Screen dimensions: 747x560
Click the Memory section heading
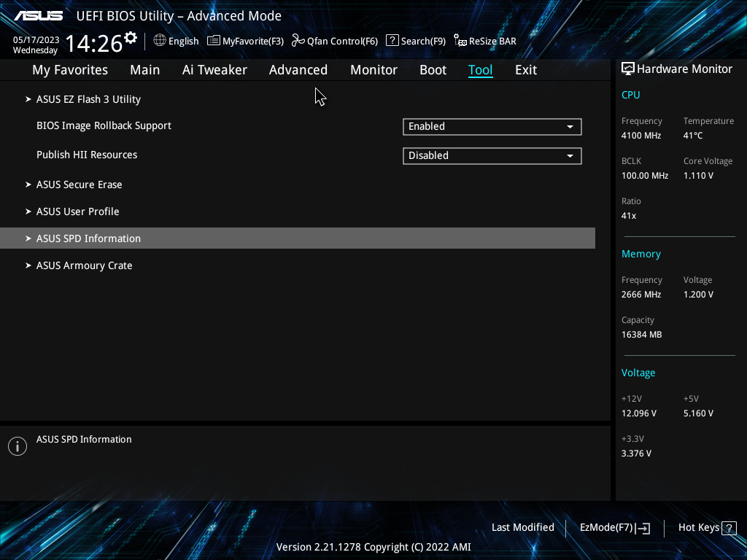(x=640, y=254)
